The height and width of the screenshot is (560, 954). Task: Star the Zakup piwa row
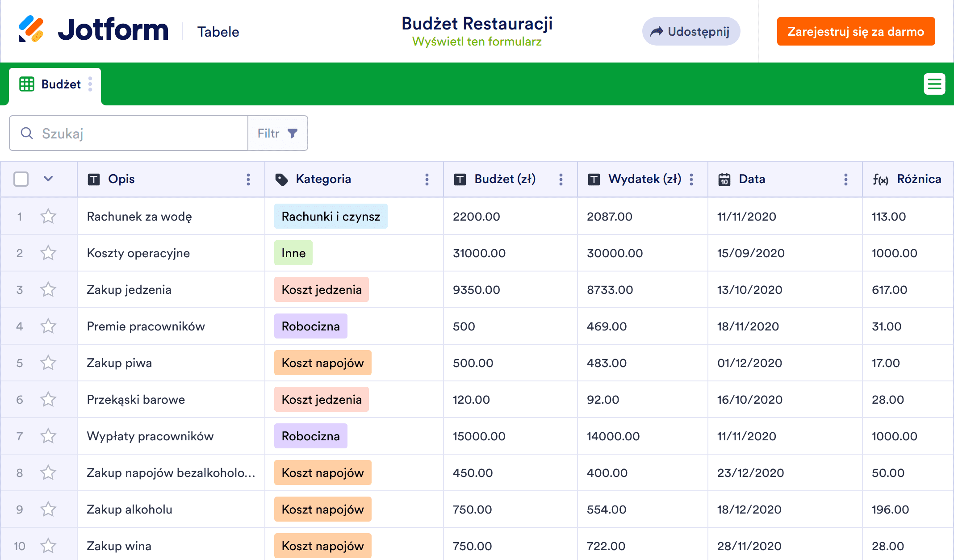tap(48, 363)
